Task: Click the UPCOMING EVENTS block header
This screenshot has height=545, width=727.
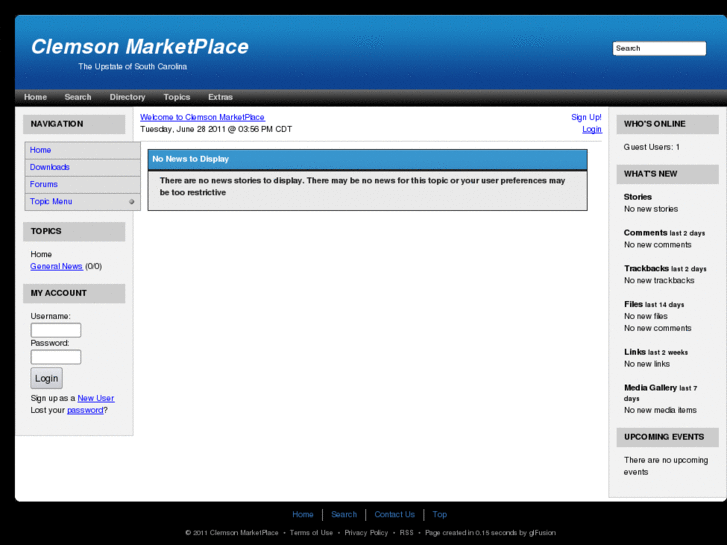Action: point(668,437)
